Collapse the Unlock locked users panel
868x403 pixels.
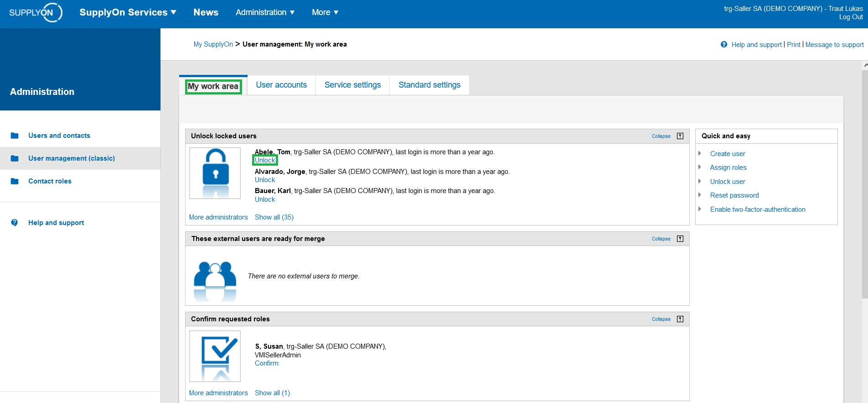661,136
